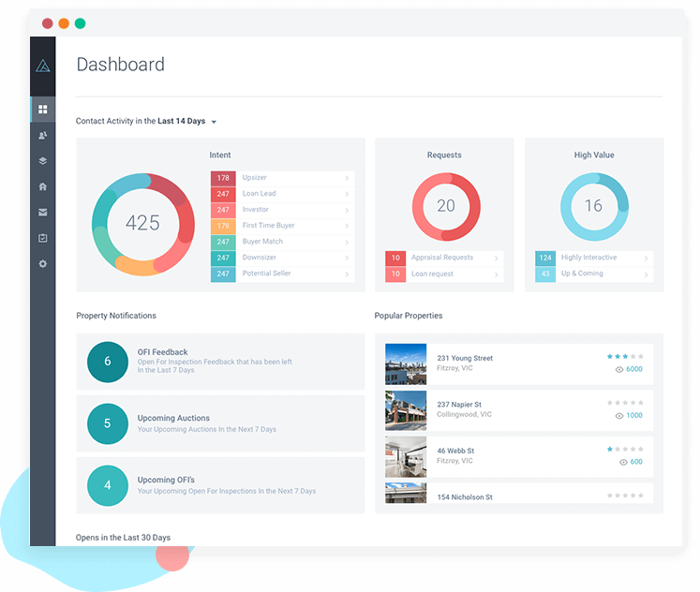Image resolution: width=700 pixels, height=592 pixels.
Task: Open the OFI Feedback notification card
Action: click(x=220, y=362)
